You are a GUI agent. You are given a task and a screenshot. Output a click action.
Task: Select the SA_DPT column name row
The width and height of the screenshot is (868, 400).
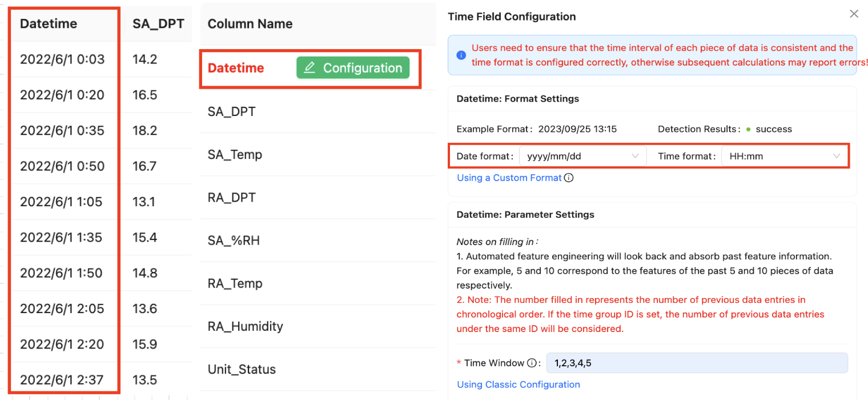(x=231, y=112)
